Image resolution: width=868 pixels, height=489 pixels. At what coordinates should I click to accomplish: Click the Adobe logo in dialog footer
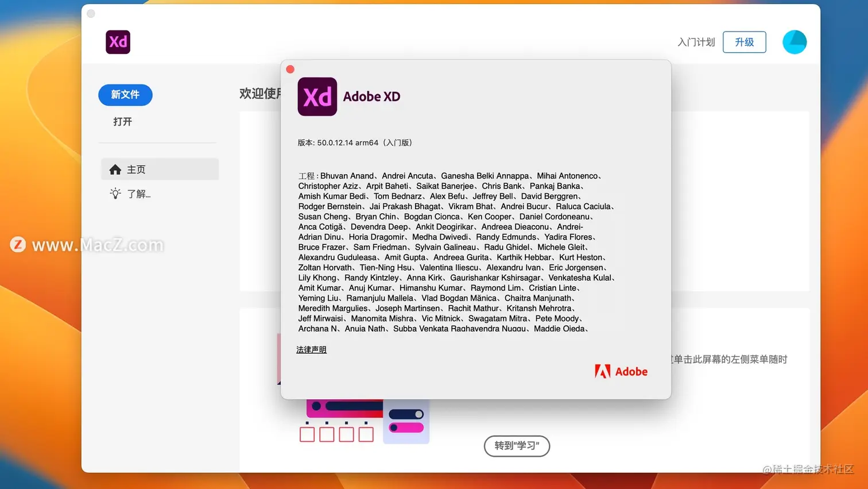pyautogui.click(x=621, y=371)
